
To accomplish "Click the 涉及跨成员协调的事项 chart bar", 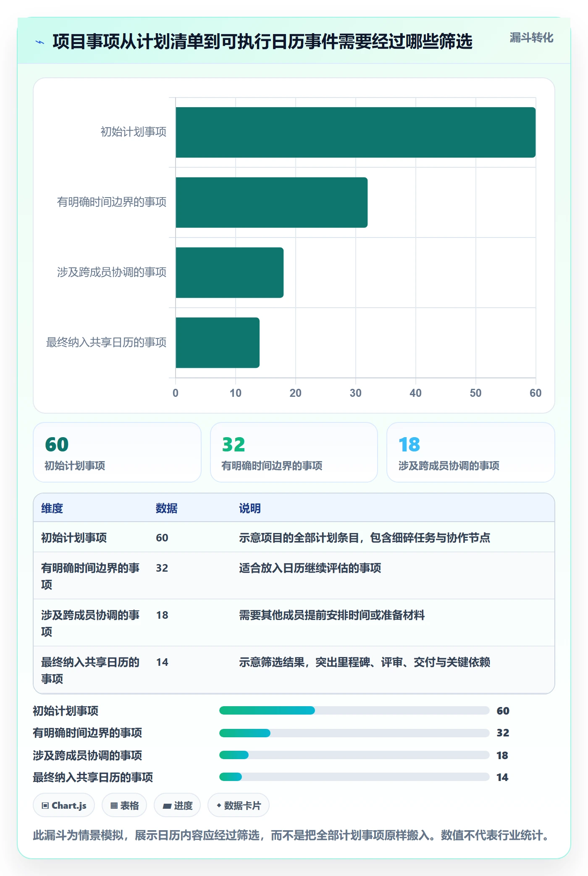I will [230, 272].
